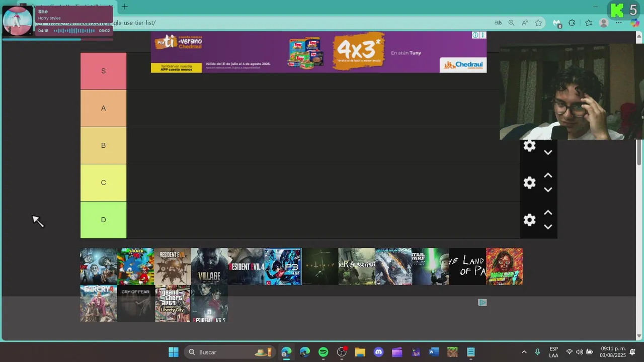This screenshot has width=644, height=362.
Task: Click the taskbar Buscar search box
Action: pos(230,352)
